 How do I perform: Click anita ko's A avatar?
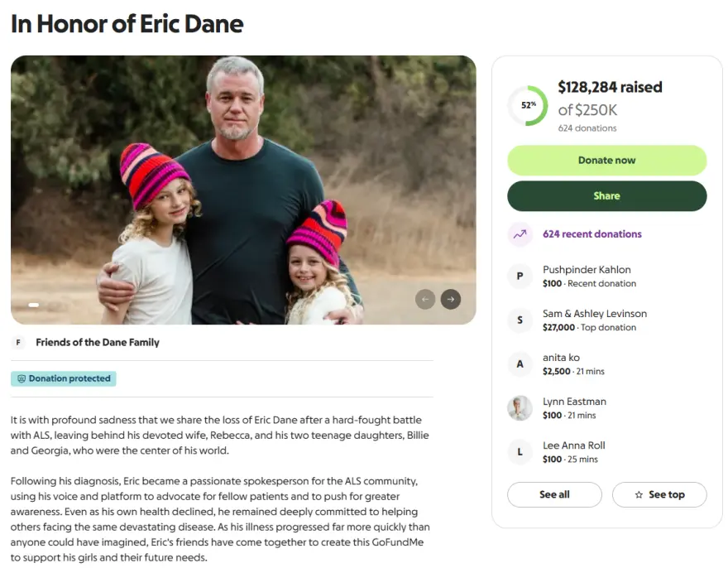click(520, 364)
